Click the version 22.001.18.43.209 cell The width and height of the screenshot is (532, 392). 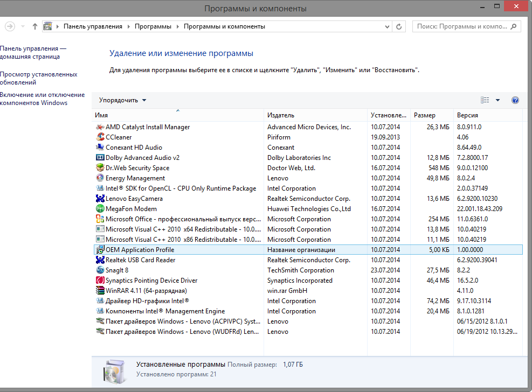pos(479,209)
